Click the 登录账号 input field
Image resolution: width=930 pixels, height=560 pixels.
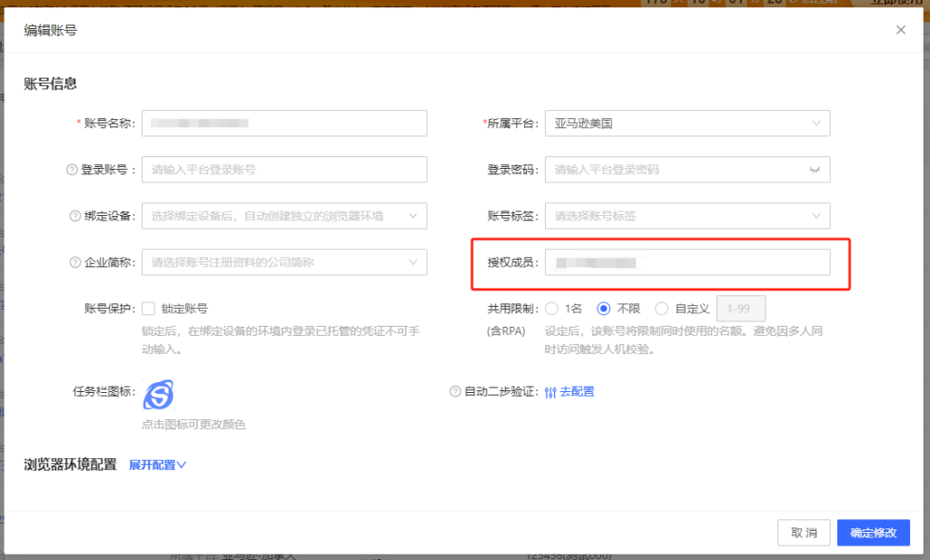click(283, 170)
